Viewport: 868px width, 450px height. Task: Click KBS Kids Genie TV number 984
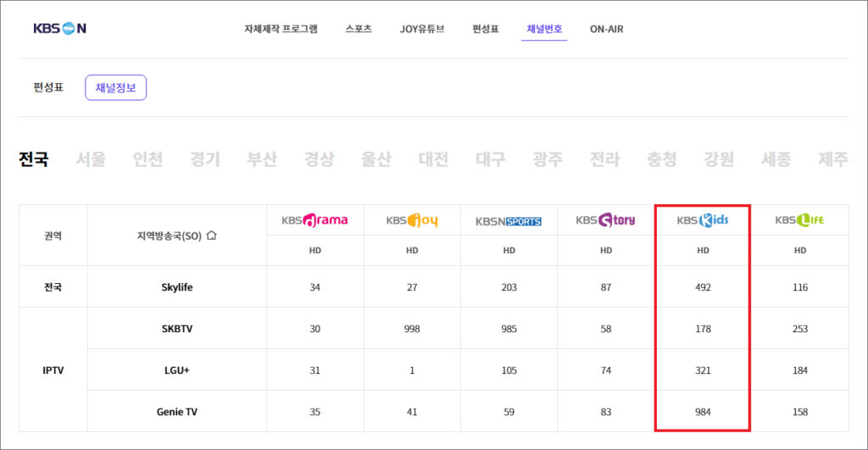(703, 411)
